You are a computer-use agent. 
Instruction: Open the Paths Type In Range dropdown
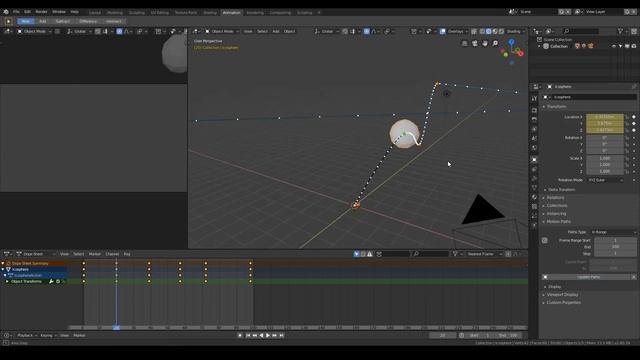[613, 232]
